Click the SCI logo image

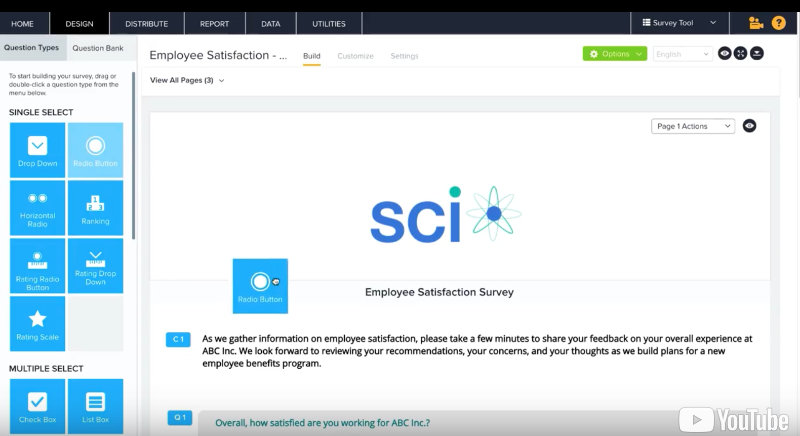446,214
